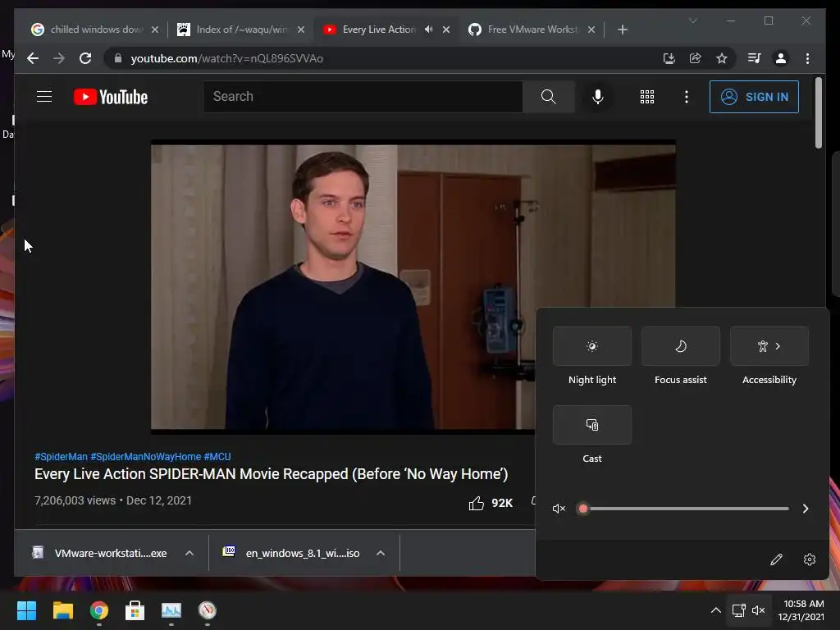The height and width of the screenshot is (630, 840).
Task: Edit quick settings pencil icon
Action: (x=776, y=559)
